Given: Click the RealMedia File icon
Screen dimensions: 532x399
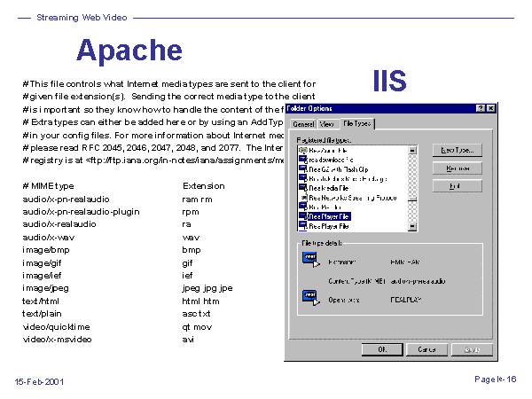Looking at the screenshot, I should (x=303, y=188).
